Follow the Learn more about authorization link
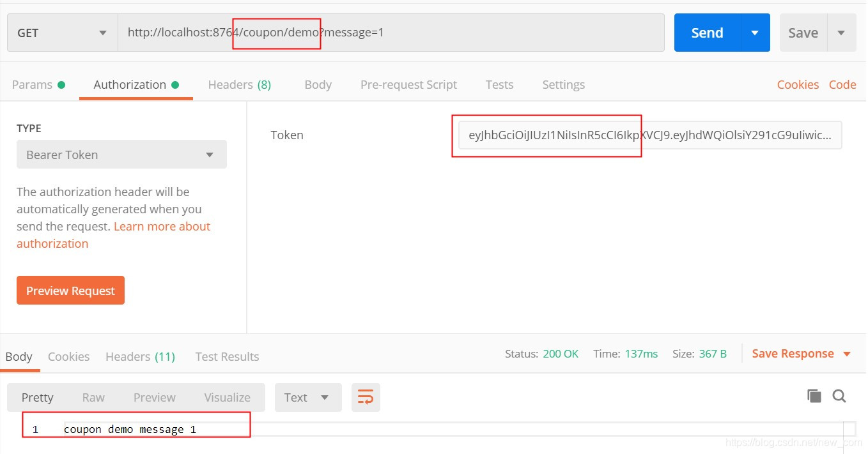This screenshot has width=868, height=454. point(113,235)
